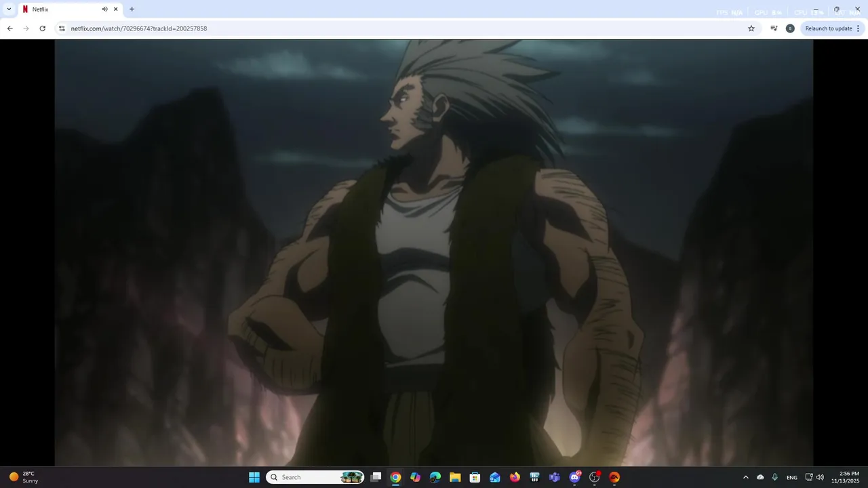The width and height of the screenshot is (868, 488).
Task: Click the browser forward arrow
Action: coord(26,28)
